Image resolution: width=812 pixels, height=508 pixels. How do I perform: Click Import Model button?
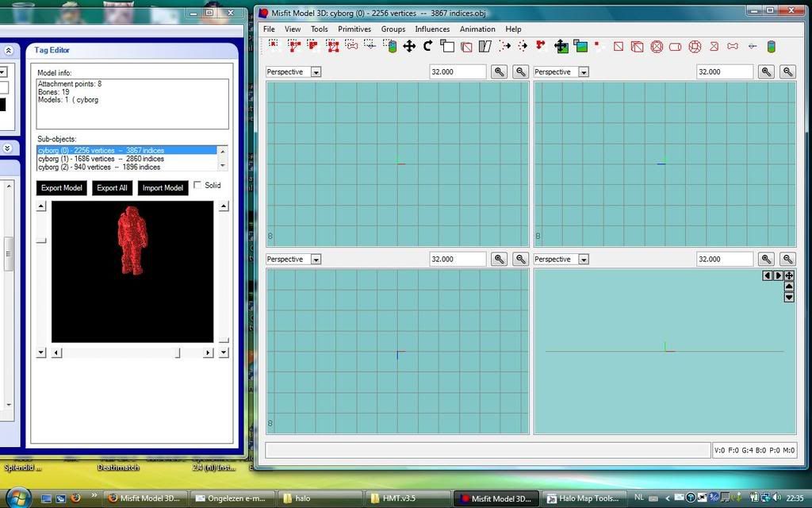(163, 187)
